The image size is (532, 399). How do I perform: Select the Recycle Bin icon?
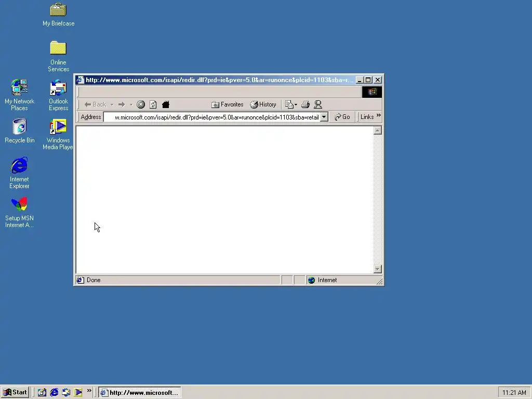tap(19, 131)
